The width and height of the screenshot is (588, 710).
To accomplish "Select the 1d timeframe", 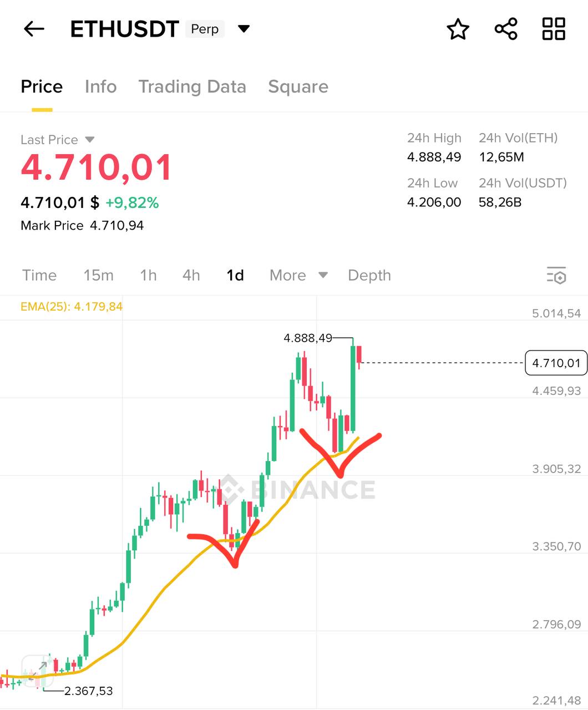I will point(235,275).
